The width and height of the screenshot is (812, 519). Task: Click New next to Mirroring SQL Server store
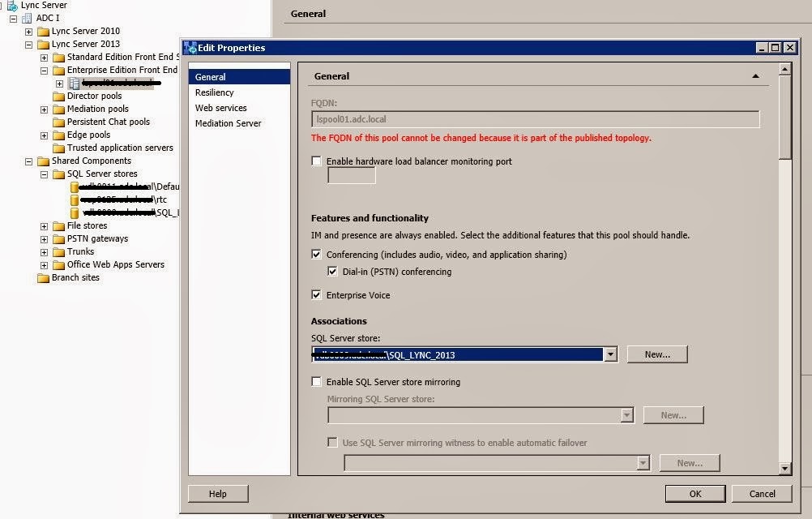[673, 415]
